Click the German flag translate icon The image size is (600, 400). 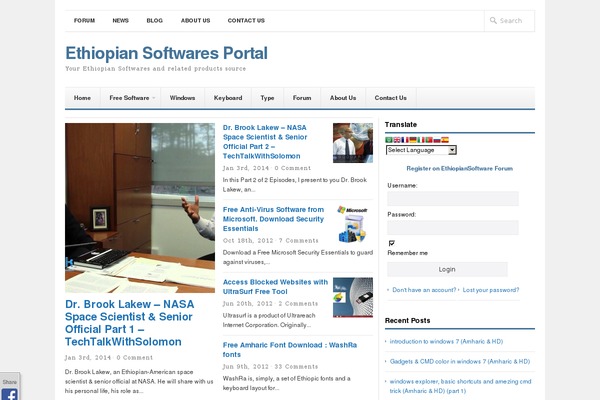[413, 140]
